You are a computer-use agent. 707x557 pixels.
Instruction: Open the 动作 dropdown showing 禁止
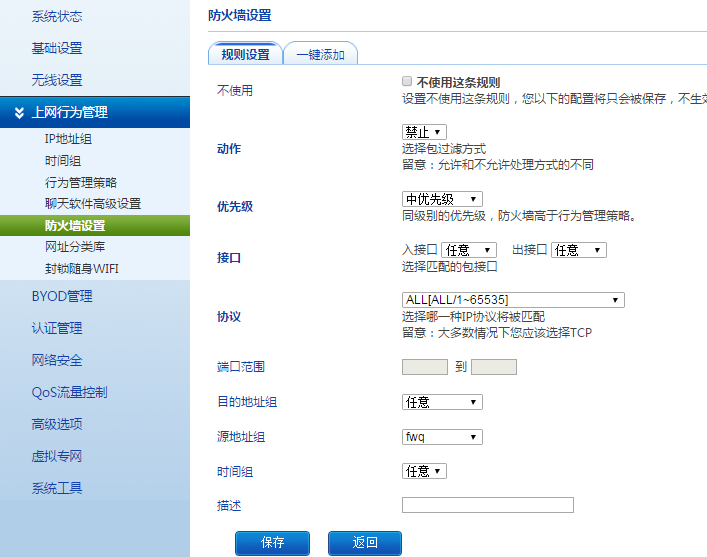coord(424,132)
